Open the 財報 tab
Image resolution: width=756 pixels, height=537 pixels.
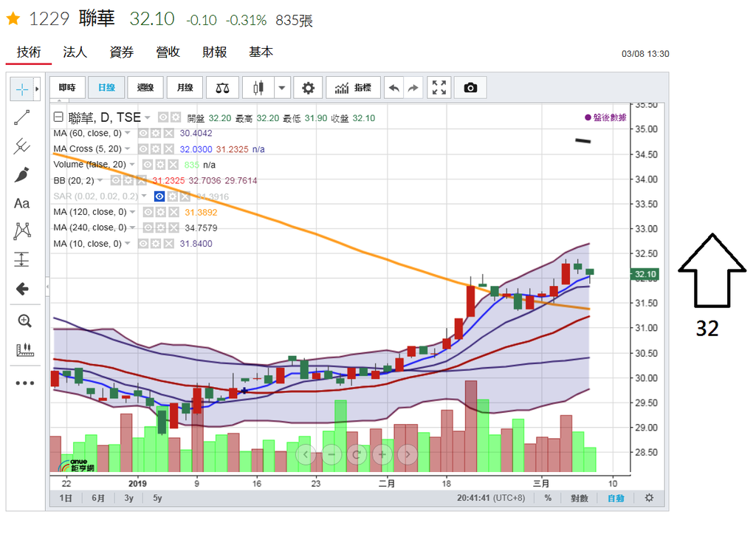[214, 52]
